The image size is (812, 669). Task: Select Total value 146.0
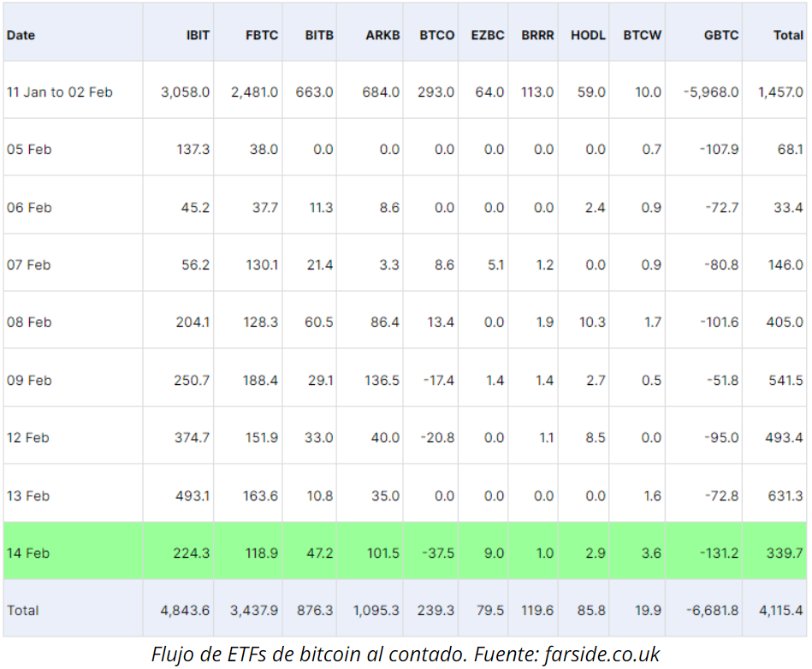click(785, 265)
